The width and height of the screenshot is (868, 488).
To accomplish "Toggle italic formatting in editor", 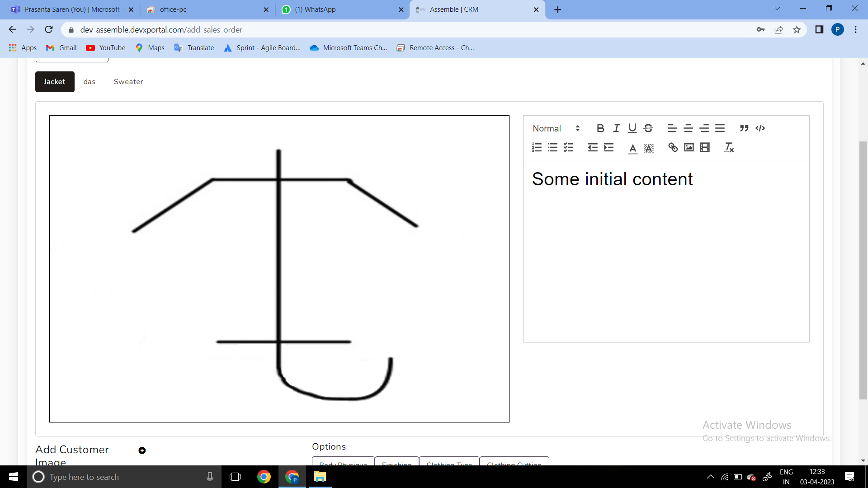I will pyautogui.click(x=616, y=128).
